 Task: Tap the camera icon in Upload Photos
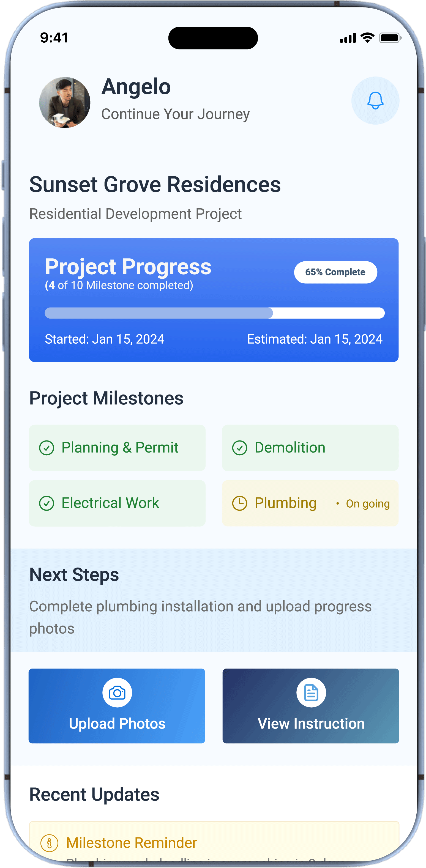[x=117, y=693]
